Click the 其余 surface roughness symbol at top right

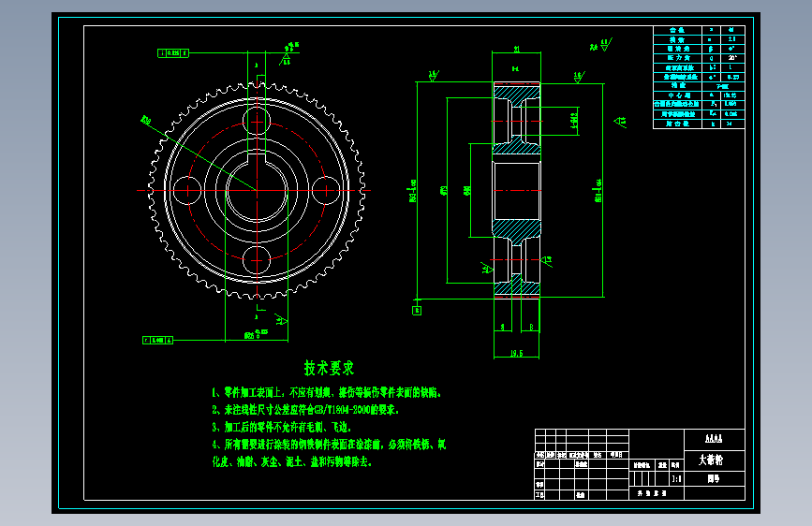coord(600,45)
